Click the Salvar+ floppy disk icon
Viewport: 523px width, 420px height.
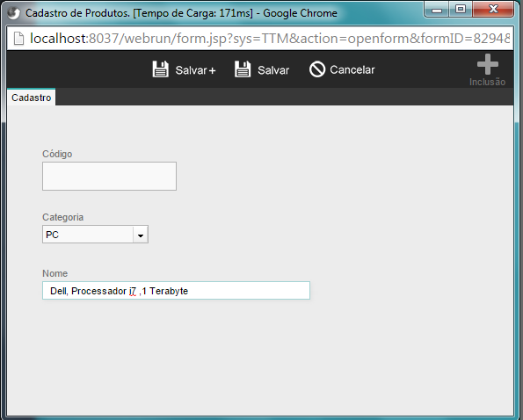click(x=161, y=69)
